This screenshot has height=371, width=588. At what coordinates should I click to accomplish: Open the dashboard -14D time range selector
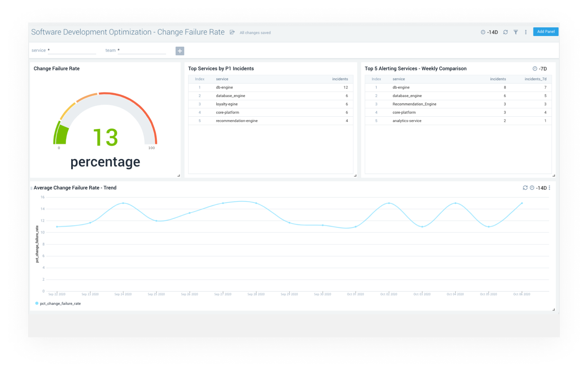492,32
